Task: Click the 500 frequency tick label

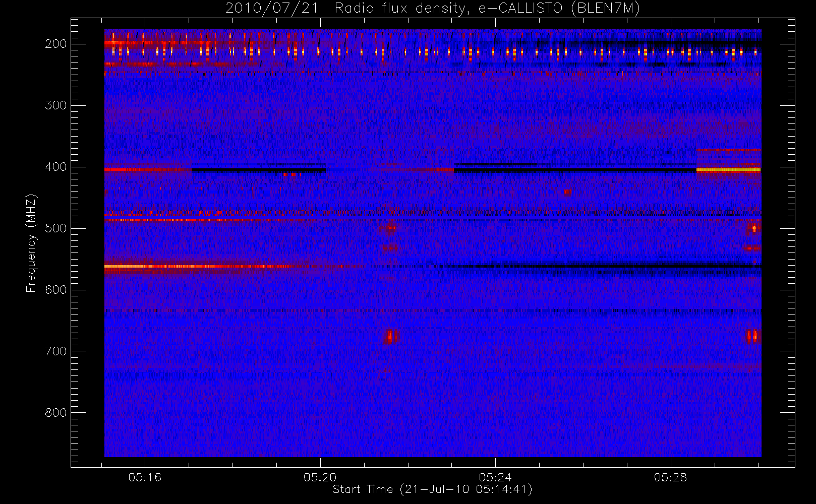Action: 56,228
